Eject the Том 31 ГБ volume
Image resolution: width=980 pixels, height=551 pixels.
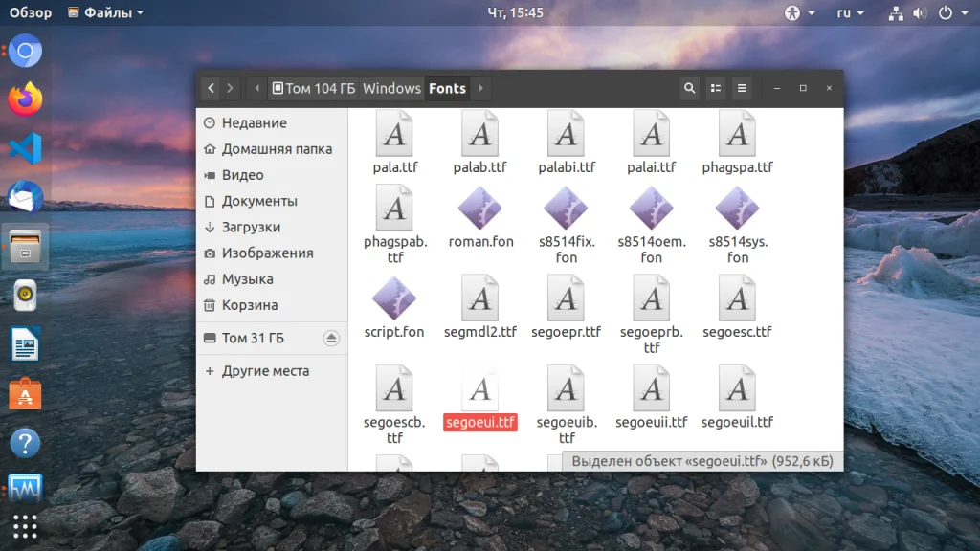pyautogui.click(x=331, y=338)
